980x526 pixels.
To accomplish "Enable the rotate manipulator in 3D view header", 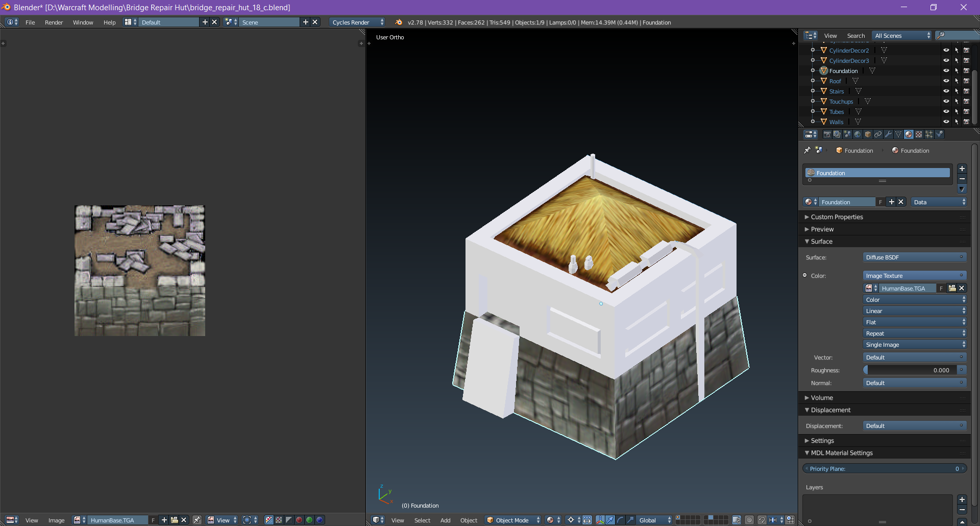I will point(620,520).
